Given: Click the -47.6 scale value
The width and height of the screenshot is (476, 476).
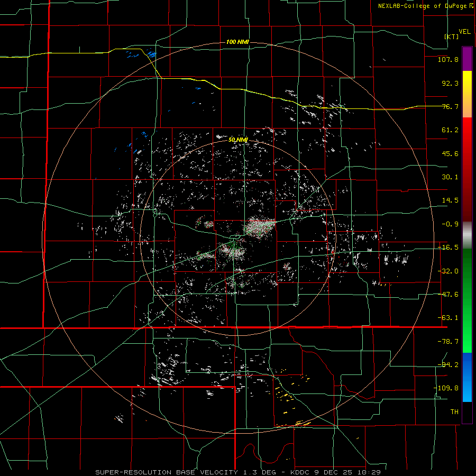Looking at the screenshot, I should tap(448, 295).
